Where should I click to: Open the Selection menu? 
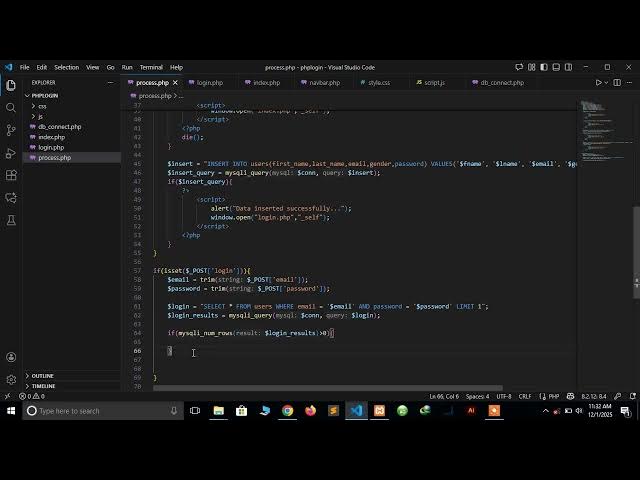pyautogui.click(x=67, y=67)
